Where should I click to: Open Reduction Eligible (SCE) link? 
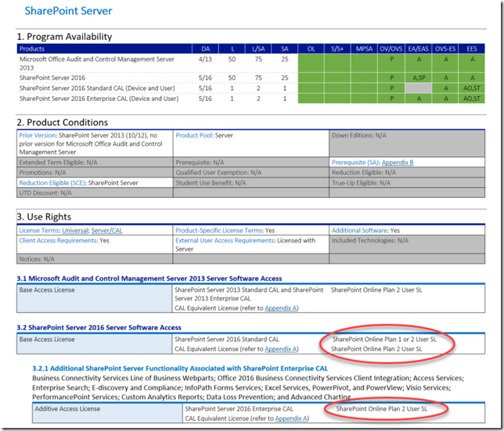(x=52, y=183)
